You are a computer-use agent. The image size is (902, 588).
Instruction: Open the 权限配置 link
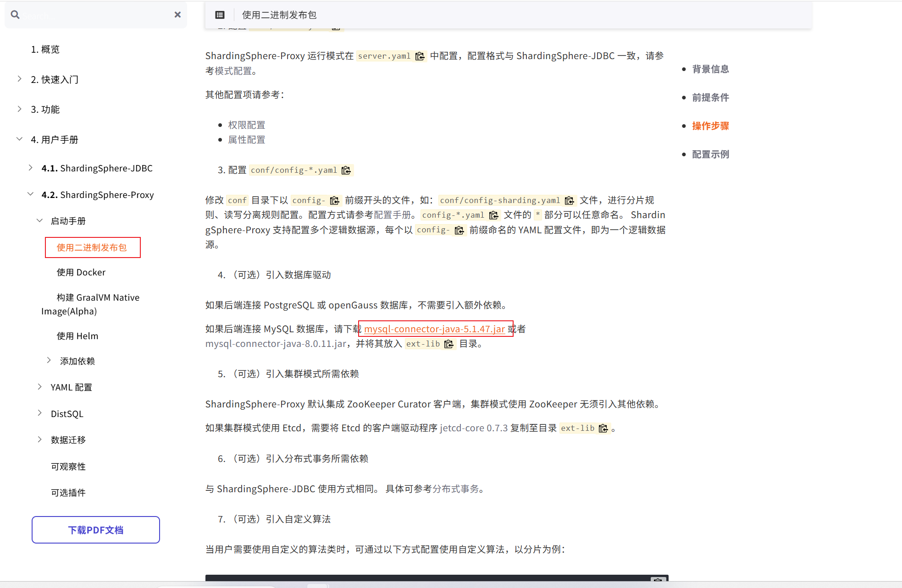pos(247,125)
